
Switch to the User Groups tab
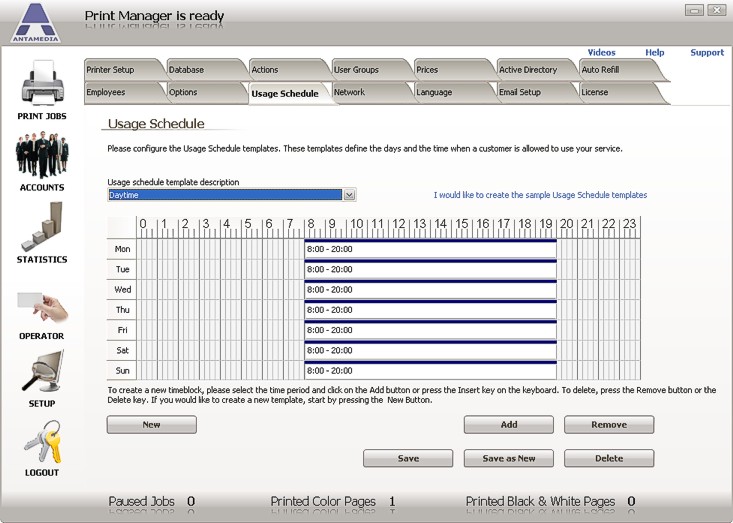click(369, 70)
